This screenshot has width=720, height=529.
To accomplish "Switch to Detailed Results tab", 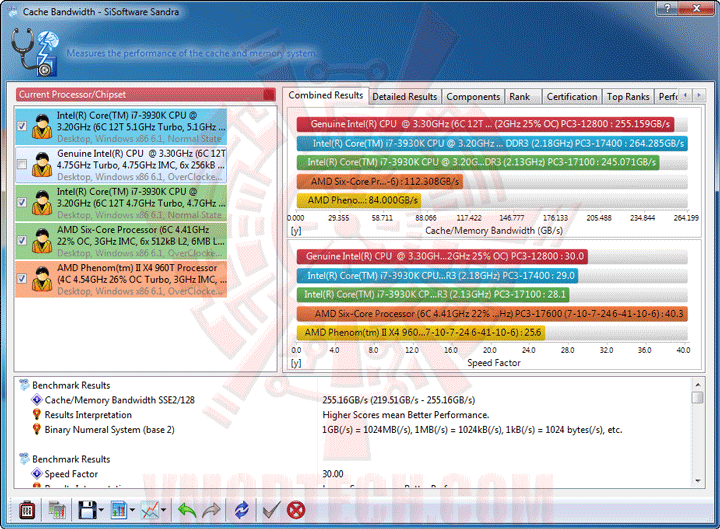I will [405, 97].
